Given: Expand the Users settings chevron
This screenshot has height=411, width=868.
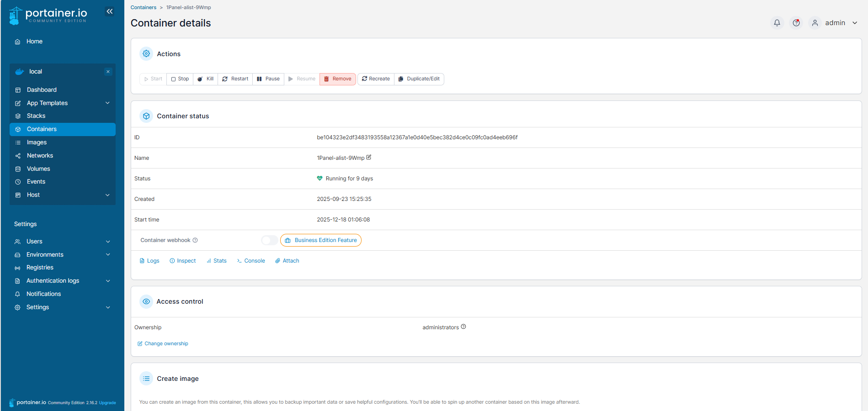Looking at the screenshot, I should 108,242.
